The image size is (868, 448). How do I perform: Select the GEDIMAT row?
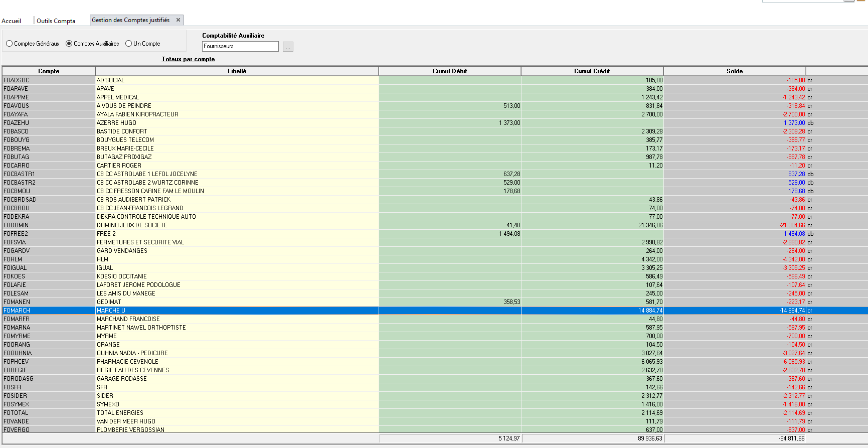click(435, 302)
